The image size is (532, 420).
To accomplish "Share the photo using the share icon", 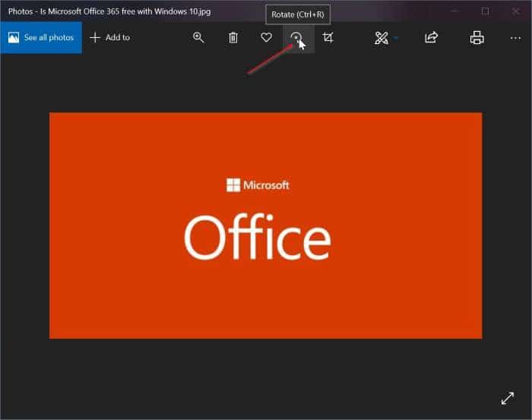I will [431, 37].
